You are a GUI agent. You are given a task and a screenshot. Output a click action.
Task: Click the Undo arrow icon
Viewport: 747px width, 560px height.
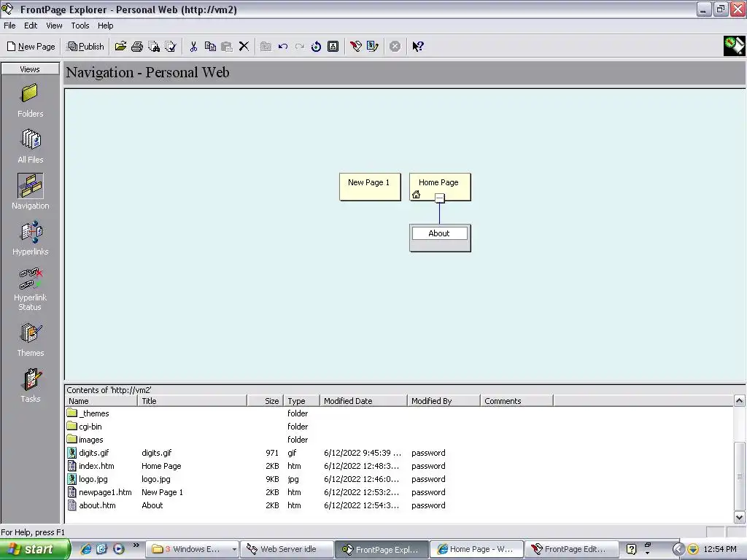coord(283,46)
